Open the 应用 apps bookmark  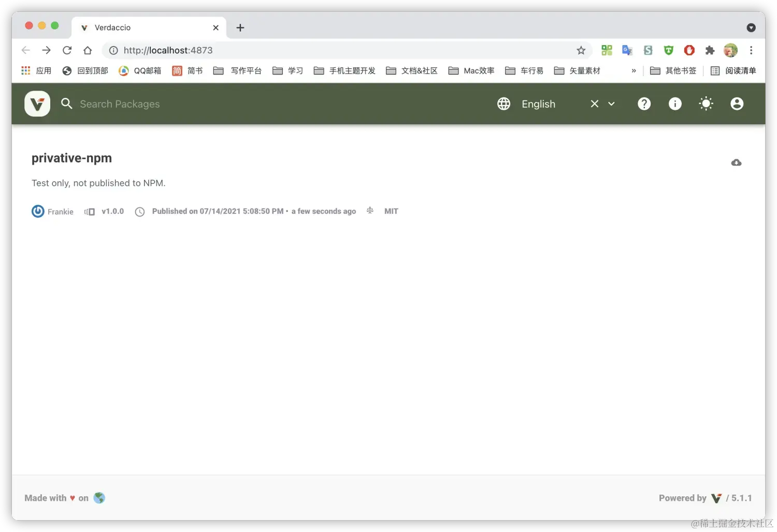click(x=36, y=70)
